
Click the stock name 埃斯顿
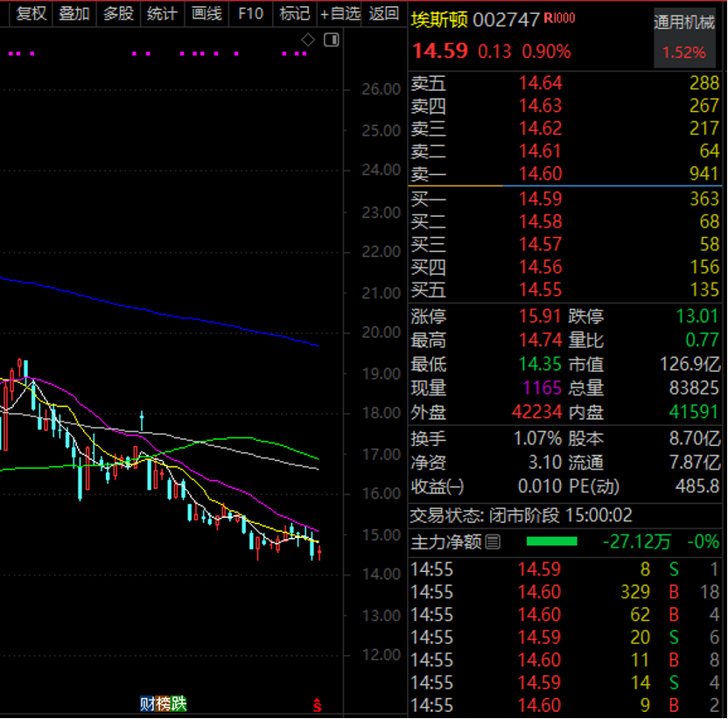[x=438, y=20]
